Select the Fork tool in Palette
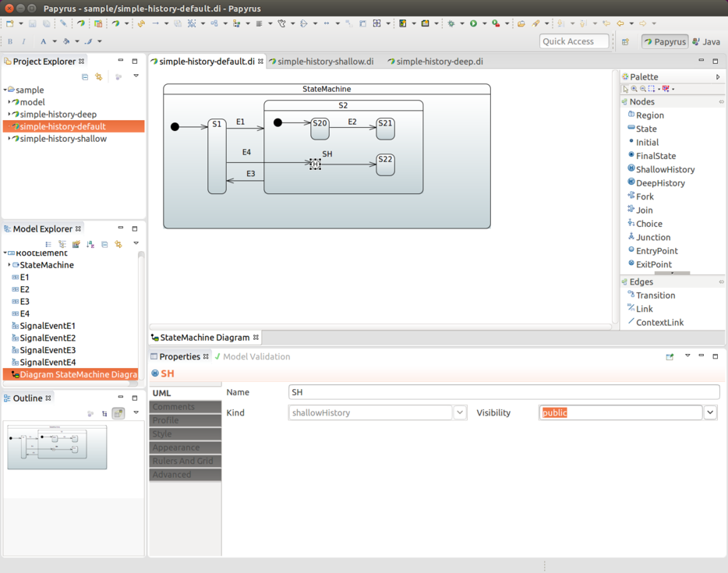The width and height of the screenshot is (728, 573). (x=640, y=196)
